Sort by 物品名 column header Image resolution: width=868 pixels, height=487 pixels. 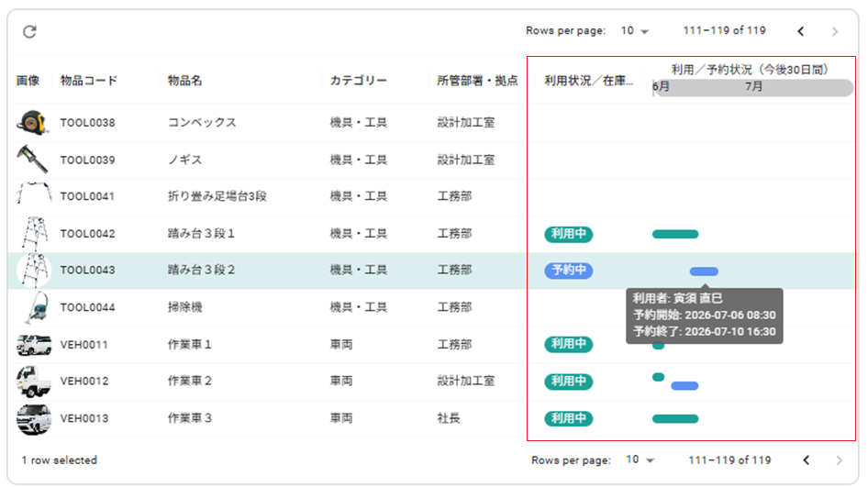coord(185,81)
